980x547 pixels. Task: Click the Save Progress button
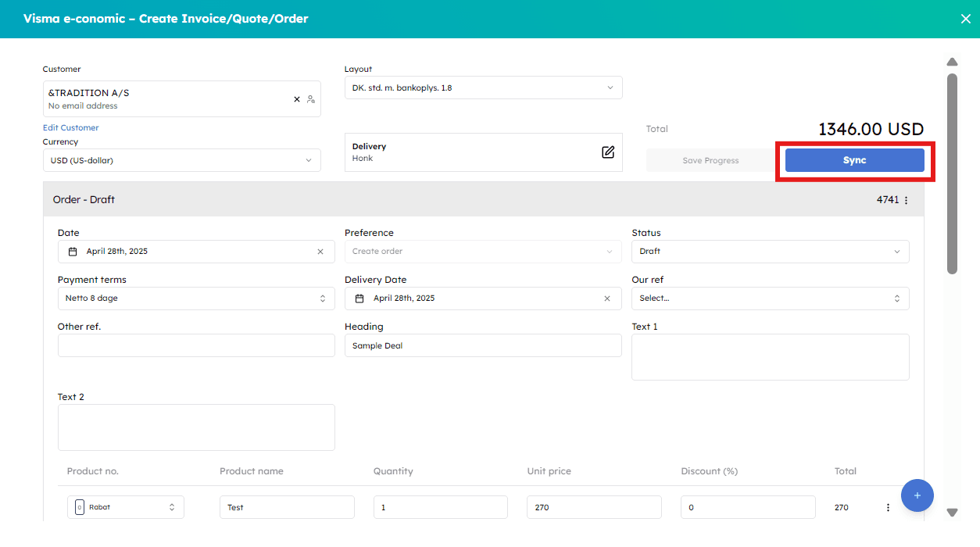pyautogui.click(x=710, y=160)
